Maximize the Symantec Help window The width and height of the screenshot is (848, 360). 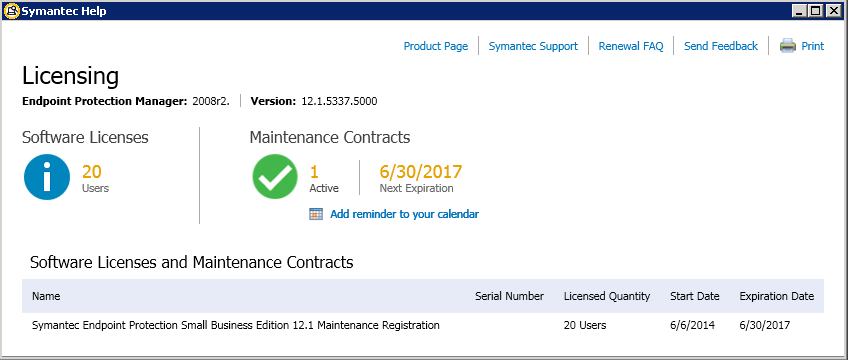click(x=816, y=10)
